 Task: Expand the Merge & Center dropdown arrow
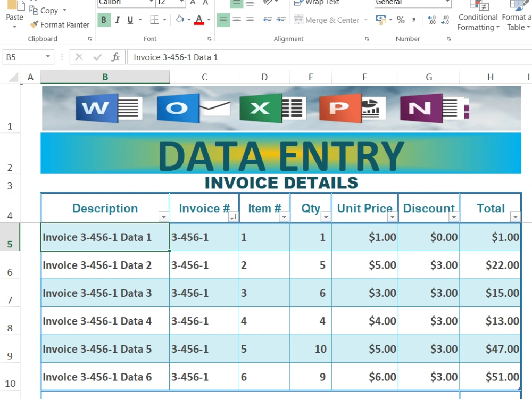tap(366, 20)
